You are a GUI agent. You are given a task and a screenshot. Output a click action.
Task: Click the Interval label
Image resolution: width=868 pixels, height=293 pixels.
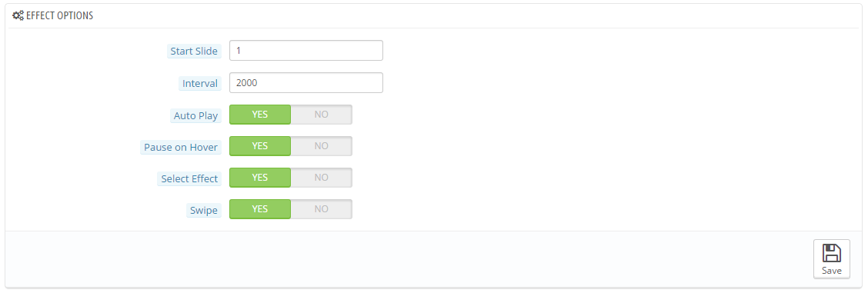(200, 84)
